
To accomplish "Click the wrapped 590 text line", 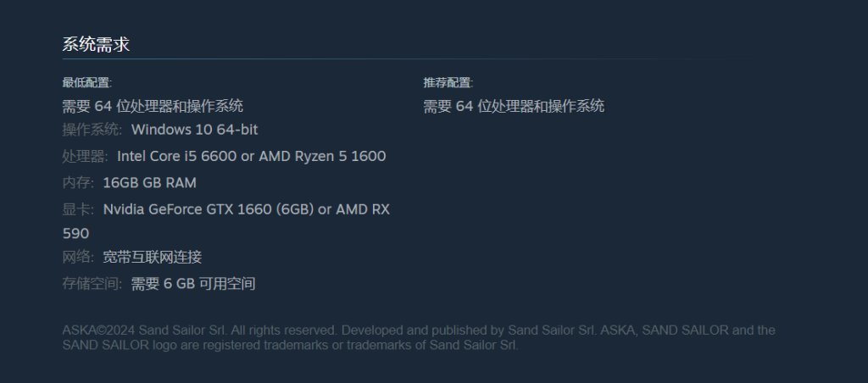I will (x=75, y=234).
